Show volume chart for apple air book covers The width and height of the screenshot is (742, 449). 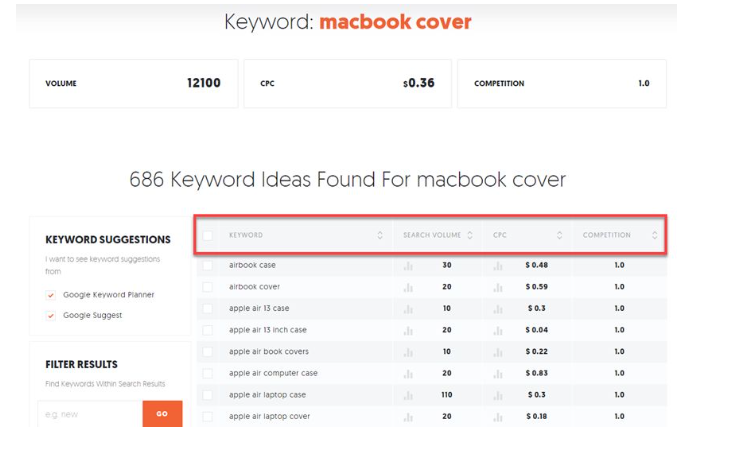pyautogui.click(x=408, y=352)
